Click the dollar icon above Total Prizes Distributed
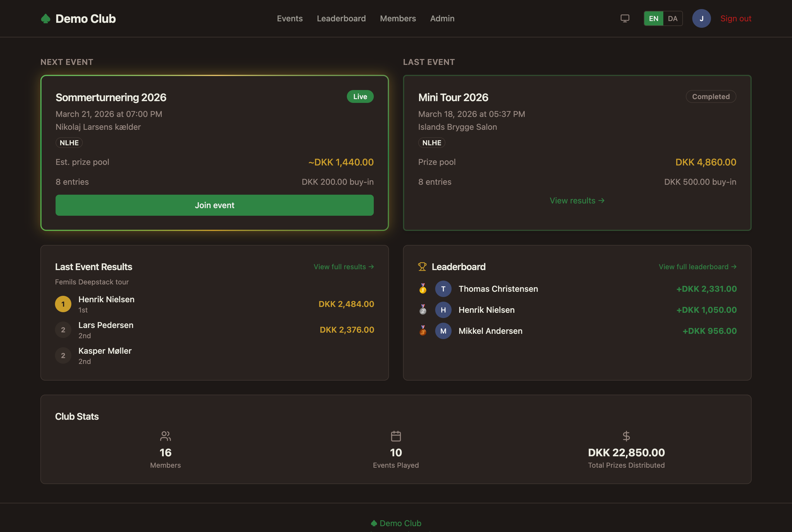Screen dimensions: 792x532 pyautogui.click(x=626, y=436)
